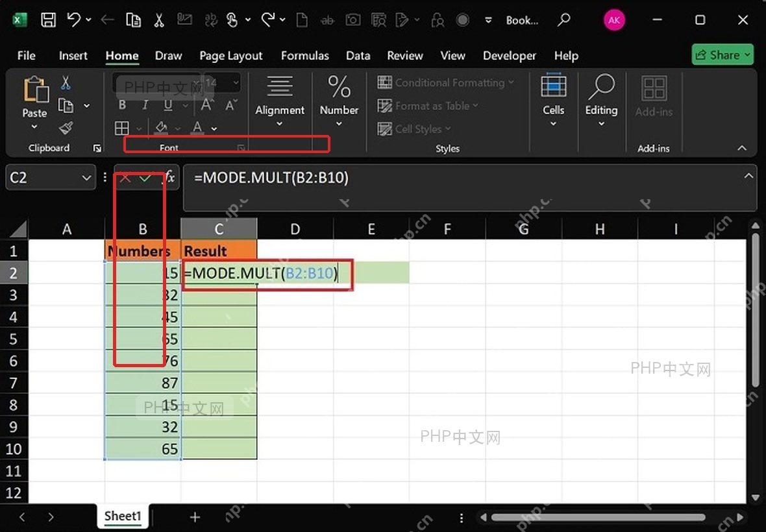Select the Sheet1 tab
This screenshot has height=532, width=766.
tap(123, 516)
